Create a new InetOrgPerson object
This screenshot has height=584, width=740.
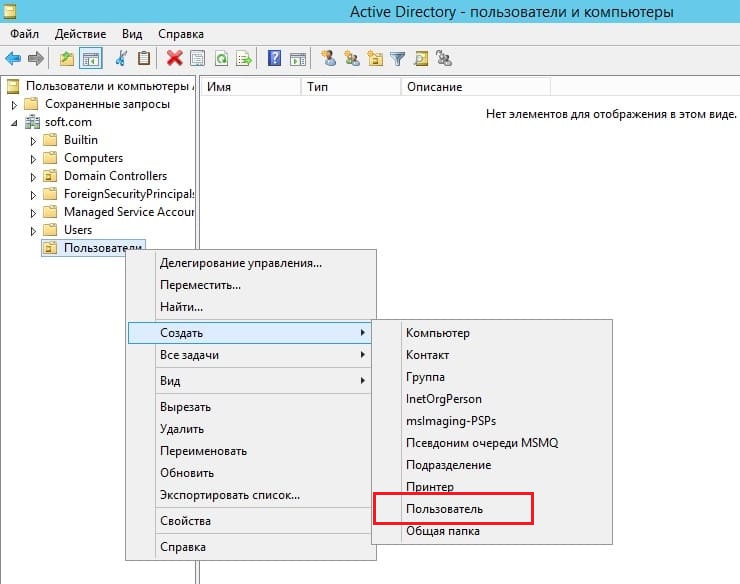click(x=492, y=399)
